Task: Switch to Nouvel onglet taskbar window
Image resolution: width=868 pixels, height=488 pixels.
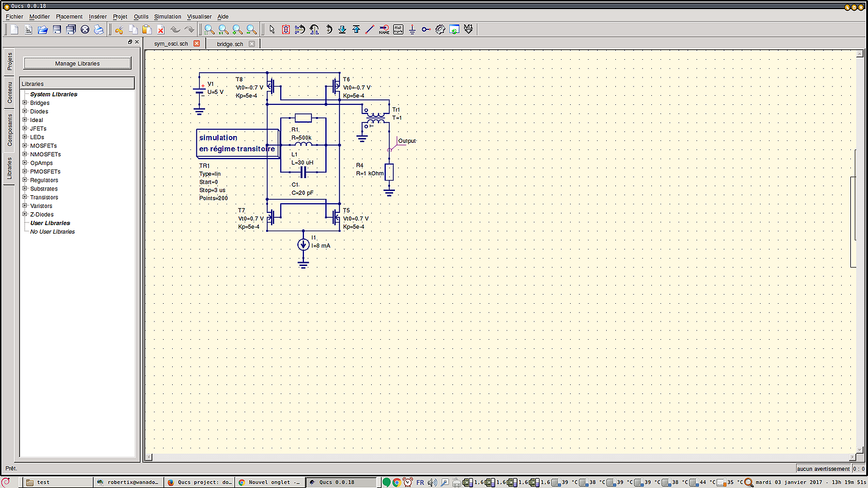Action: point(269,482)
